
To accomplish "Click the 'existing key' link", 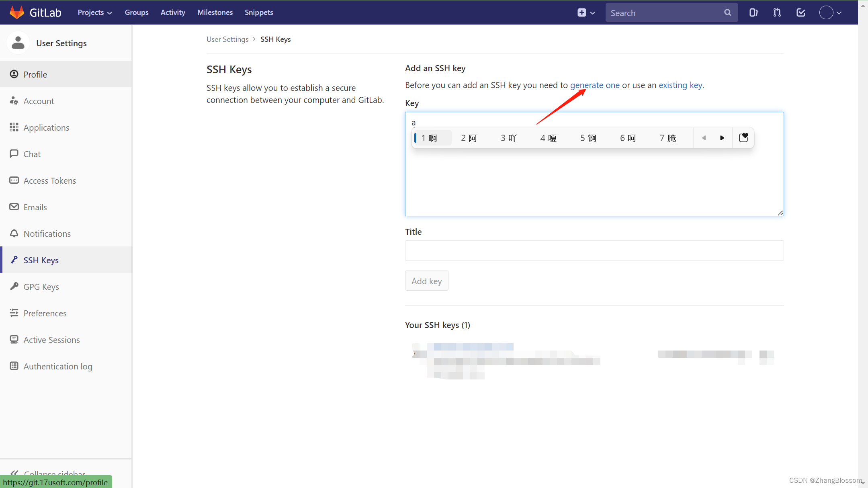I will 680,85.
